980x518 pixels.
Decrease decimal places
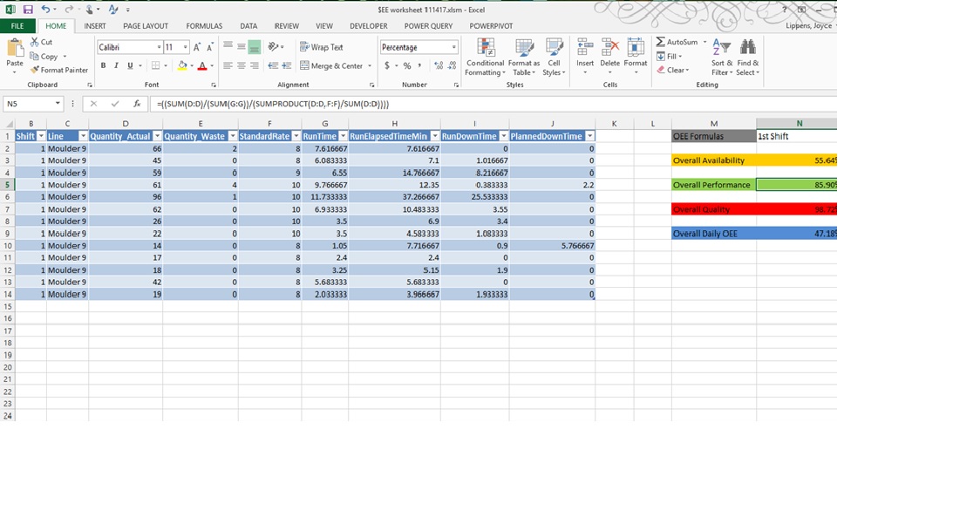click(x=452, y=65)
